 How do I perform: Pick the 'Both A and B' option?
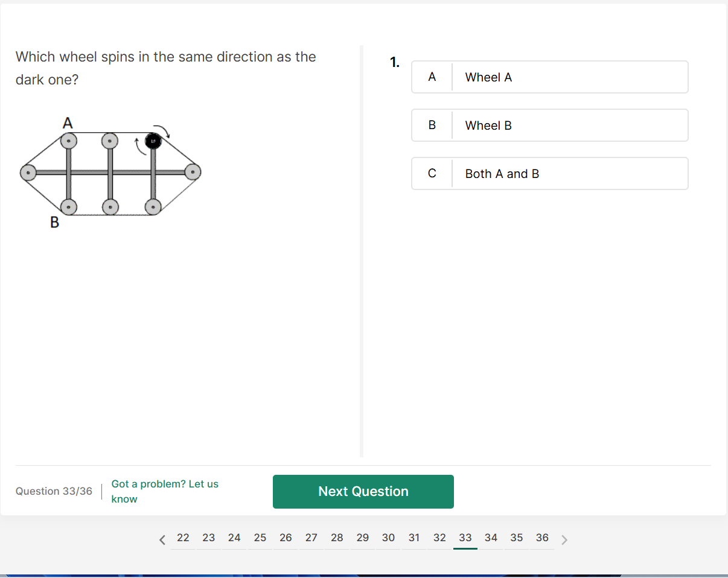click(549, 174)
